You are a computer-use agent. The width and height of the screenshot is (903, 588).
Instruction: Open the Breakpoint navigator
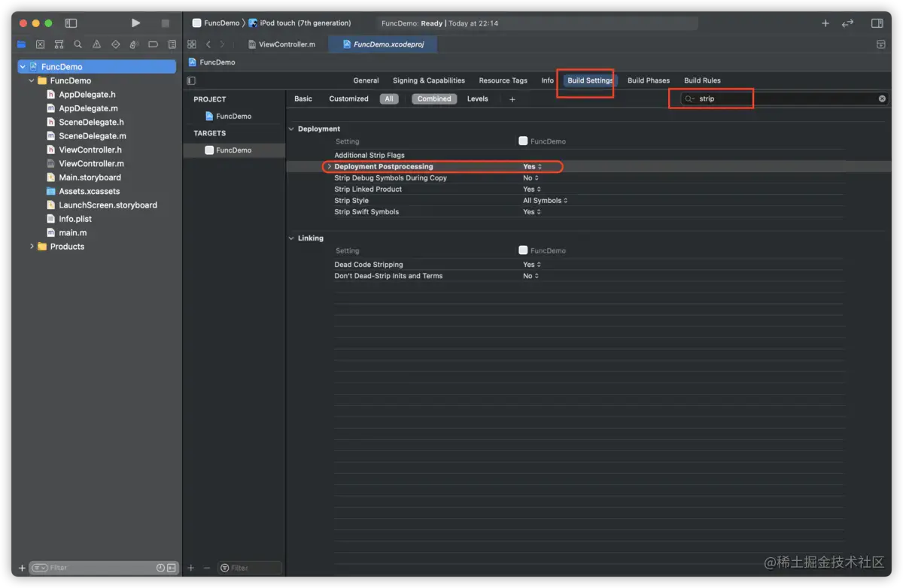(153, 44)
